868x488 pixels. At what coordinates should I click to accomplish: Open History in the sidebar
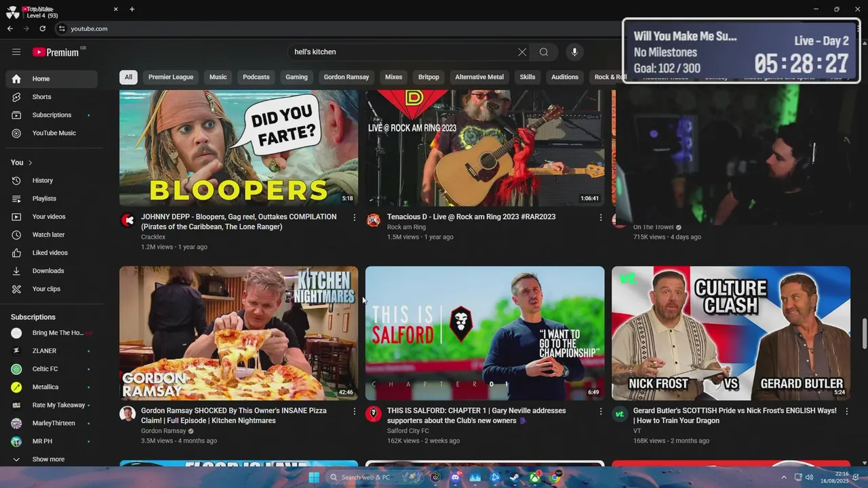pos(52,180)
